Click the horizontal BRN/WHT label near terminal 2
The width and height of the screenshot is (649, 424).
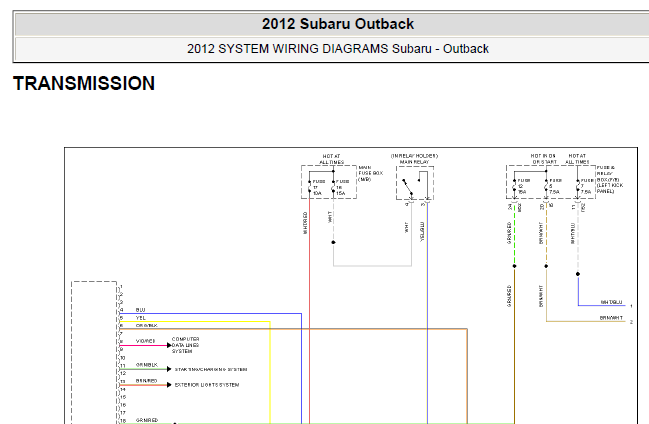(611, 318)
